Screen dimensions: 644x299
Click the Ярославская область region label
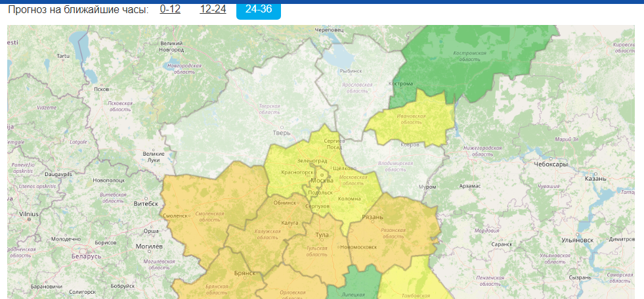pyautogui.click(x=357, y=87)
